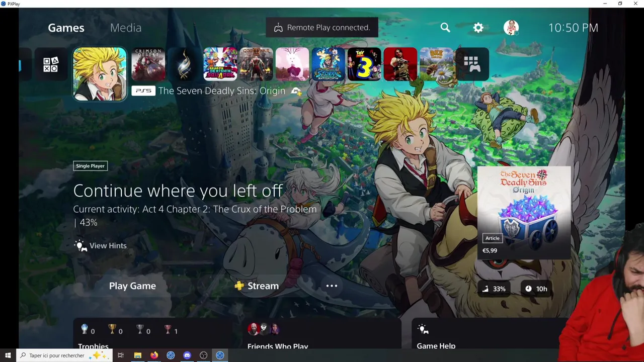Click 'Continue where you left off' heading
644x362 pixels.
pos(178,191)
